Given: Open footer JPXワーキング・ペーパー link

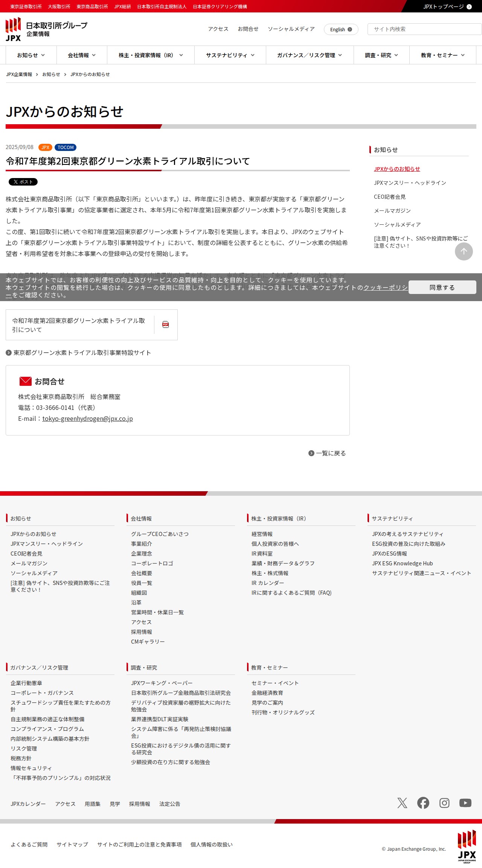Looking at the screenshot, I should click(x=162, y=683).
